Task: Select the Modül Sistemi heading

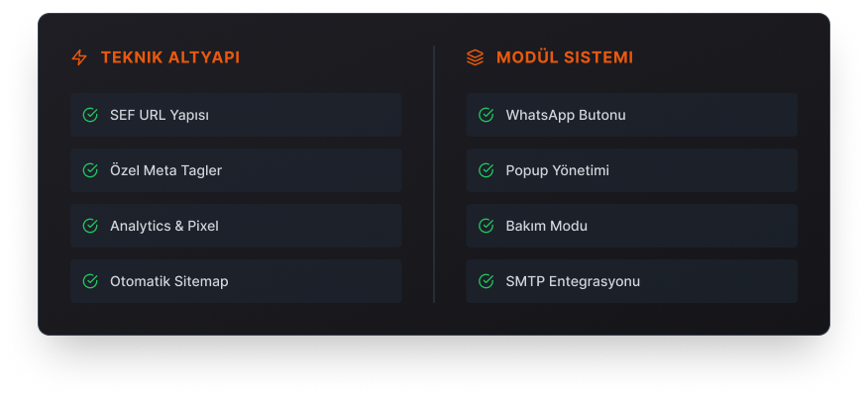Action: pyautogui.click(x=565, y=57)
